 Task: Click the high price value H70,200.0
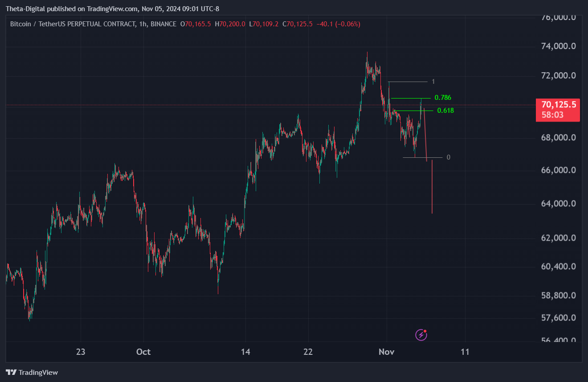[230, 24]
